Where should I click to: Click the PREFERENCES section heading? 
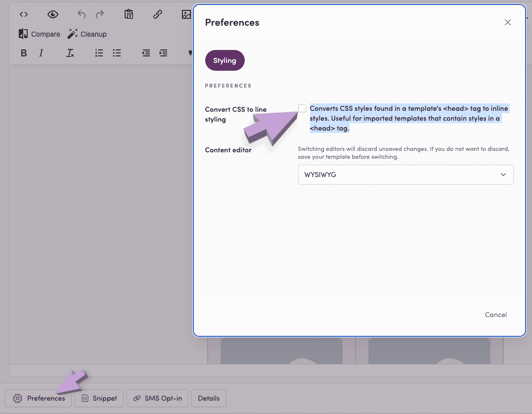click(x=228, y=86)
